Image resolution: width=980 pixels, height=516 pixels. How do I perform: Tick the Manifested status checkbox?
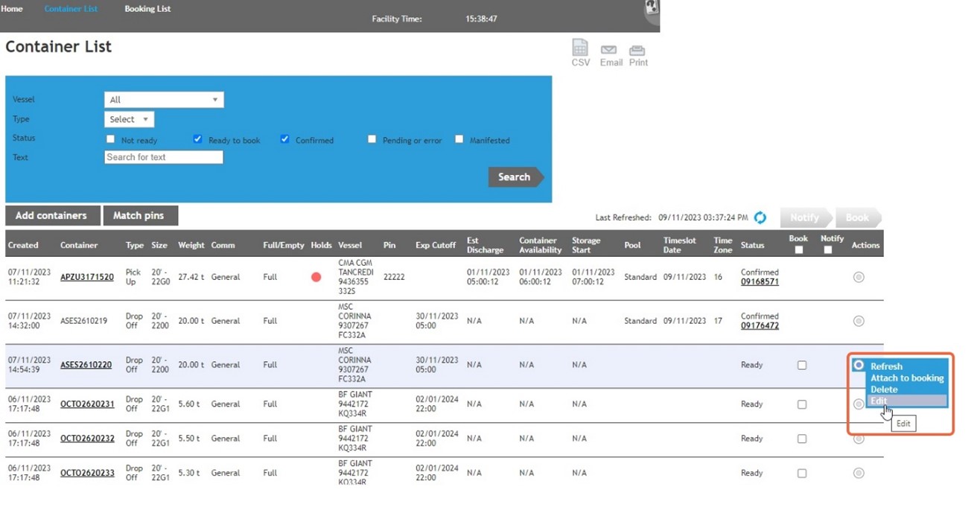point(459,139)
